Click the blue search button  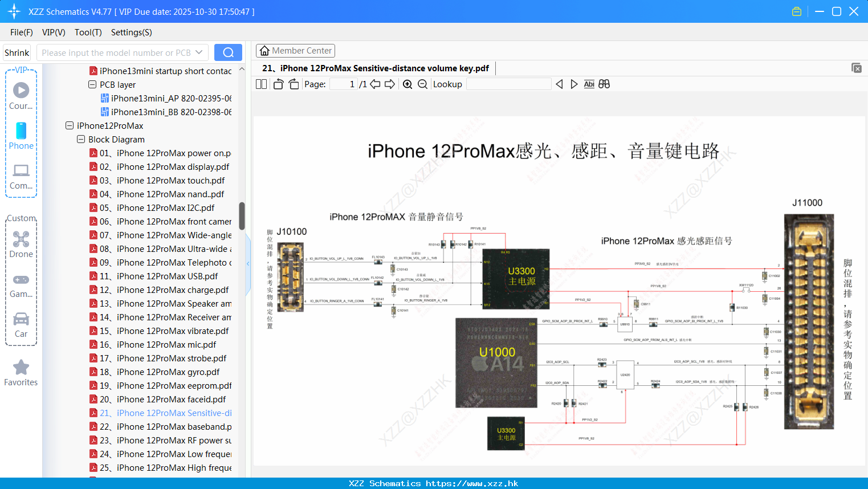tap(228, 52)
